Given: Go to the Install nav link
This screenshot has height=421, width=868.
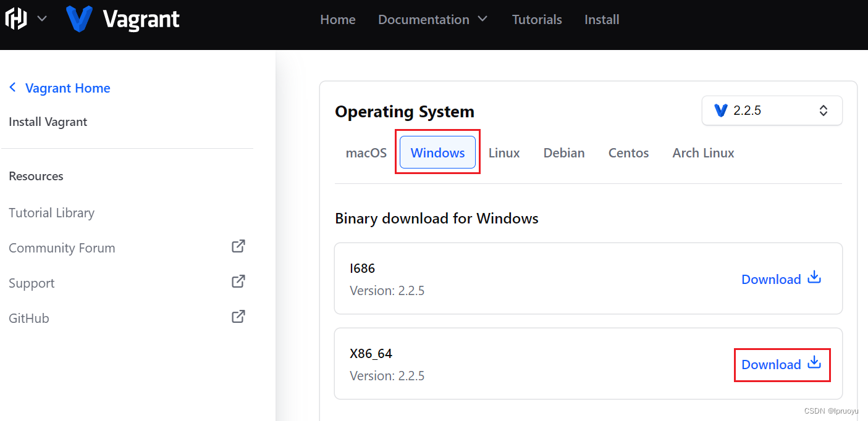Looking at the screenshot, I should (602, 20).
